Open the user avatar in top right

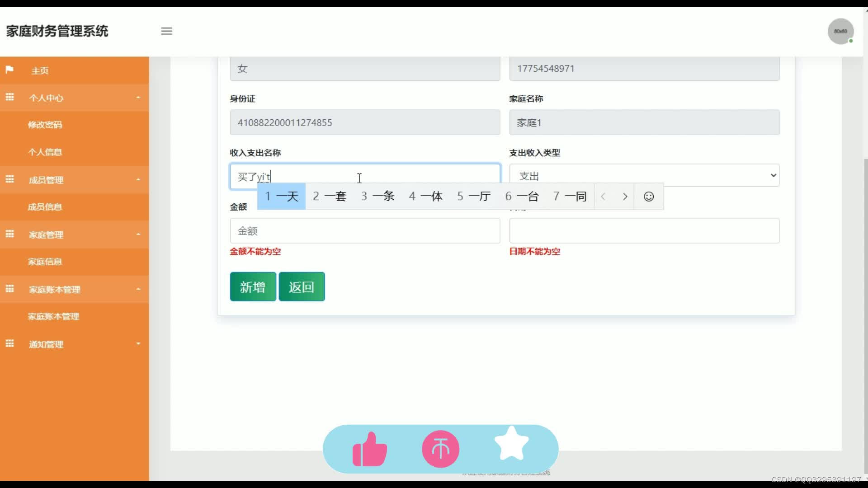click(x=840, y=31)
